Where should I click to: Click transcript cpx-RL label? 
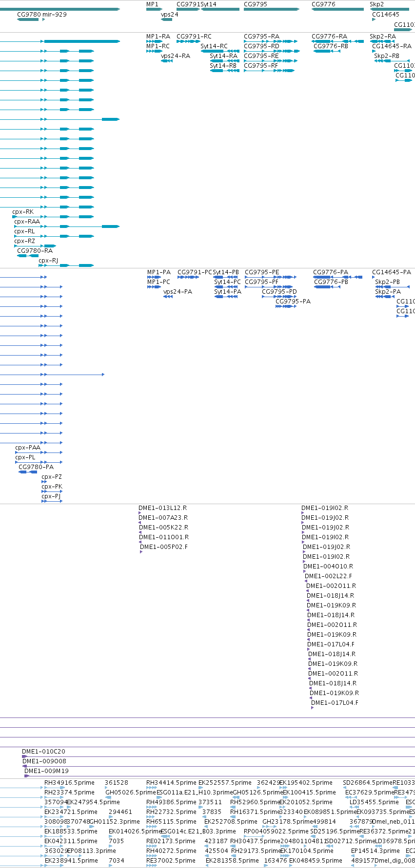24,231
